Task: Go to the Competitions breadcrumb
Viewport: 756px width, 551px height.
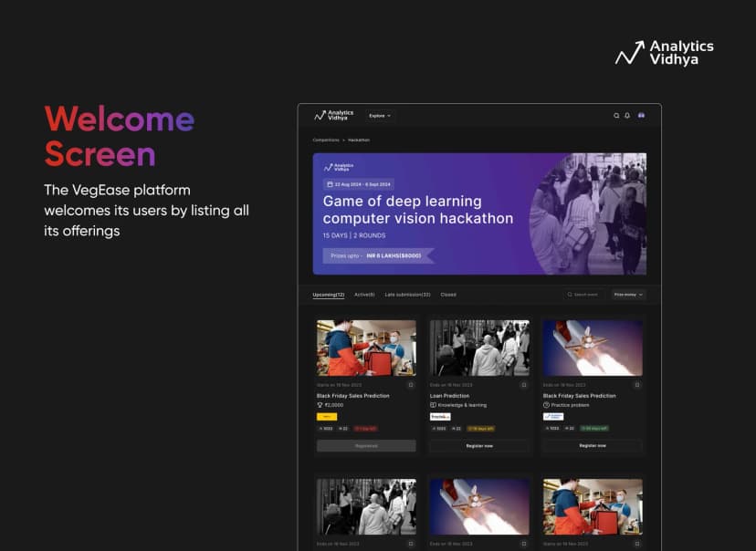Action: click(x=326, y=140)
